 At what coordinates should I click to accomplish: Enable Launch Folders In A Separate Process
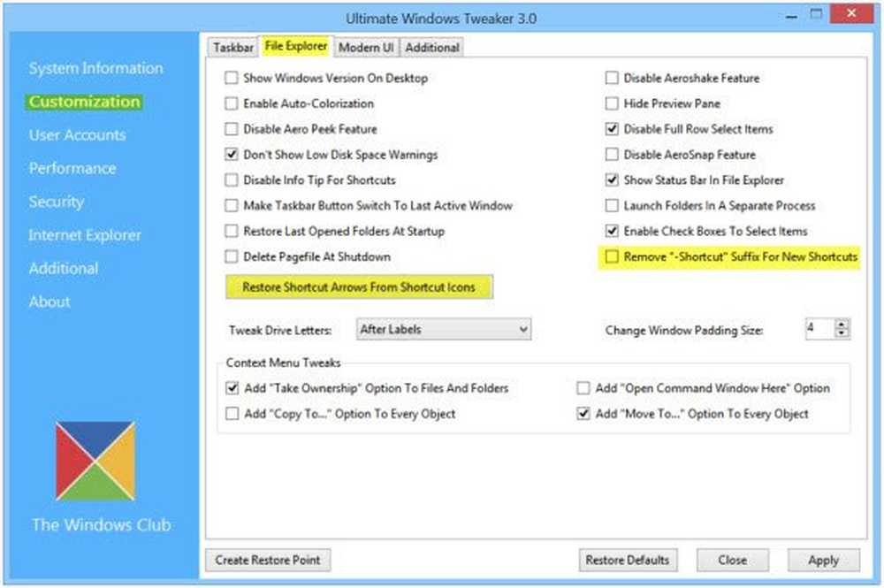(x=612, y=205)
